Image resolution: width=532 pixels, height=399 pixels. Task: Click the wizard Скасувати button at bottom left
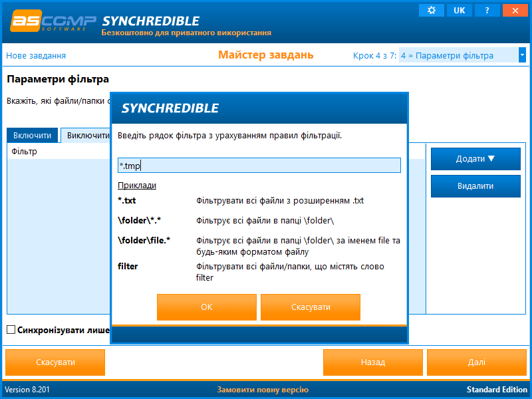pyautogui.click(x=55, y=362)
